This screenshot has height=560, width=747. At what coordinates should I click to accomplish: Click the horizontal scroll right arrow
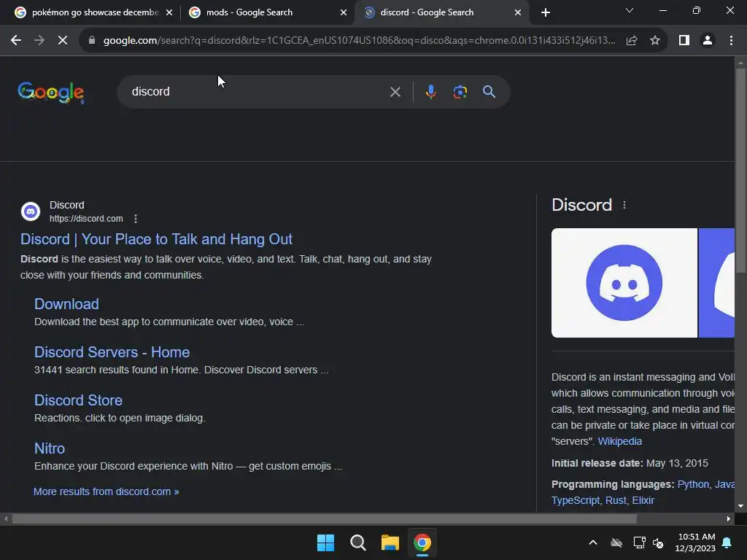[729, 519]
